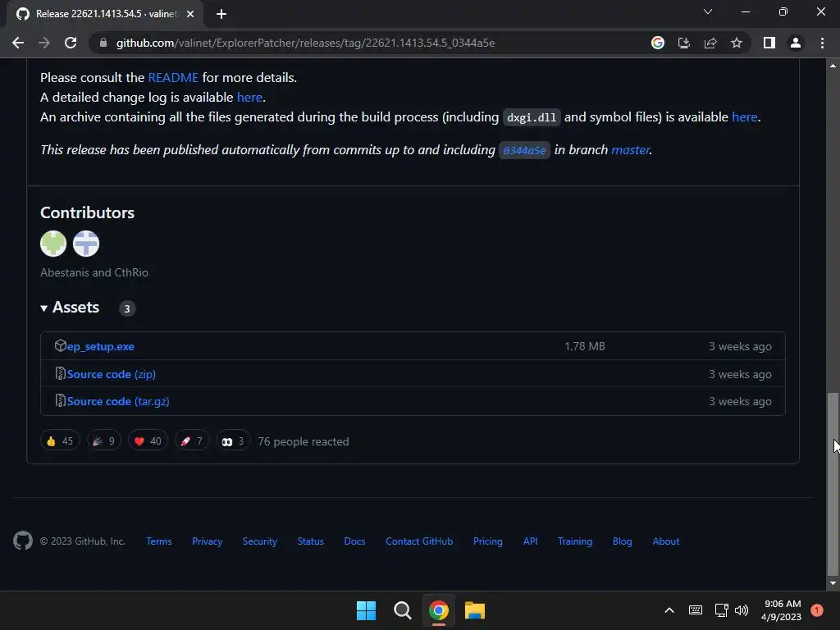Click the lock icon in address bar

(103, 43)
